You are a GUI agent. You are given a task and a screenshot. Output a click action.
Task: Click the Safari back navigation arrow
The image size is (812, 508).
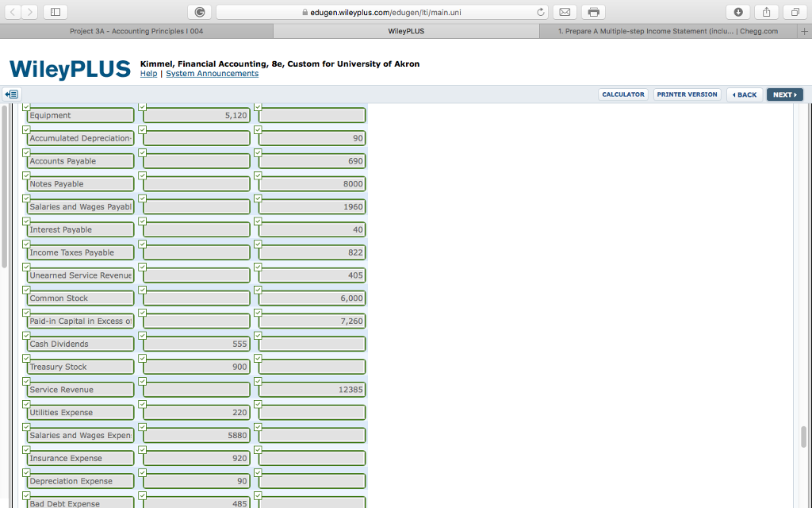pyautogui.click(x=12, y=12)
